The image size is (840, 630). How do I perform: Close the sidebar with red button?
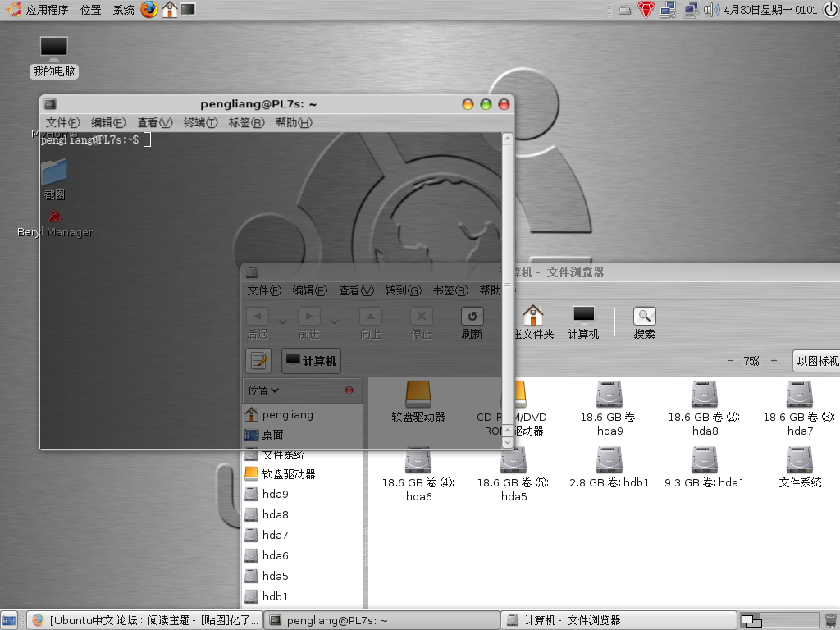(x=349, y=390)
